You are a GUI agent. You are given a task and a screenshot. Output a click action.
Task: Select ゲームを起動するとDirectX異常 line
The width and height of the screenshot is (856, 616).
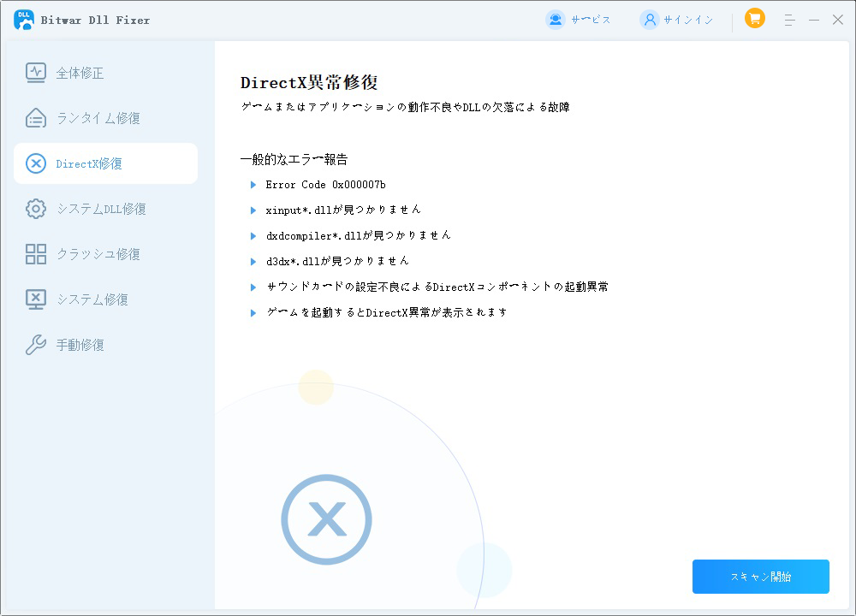[387, 312]
